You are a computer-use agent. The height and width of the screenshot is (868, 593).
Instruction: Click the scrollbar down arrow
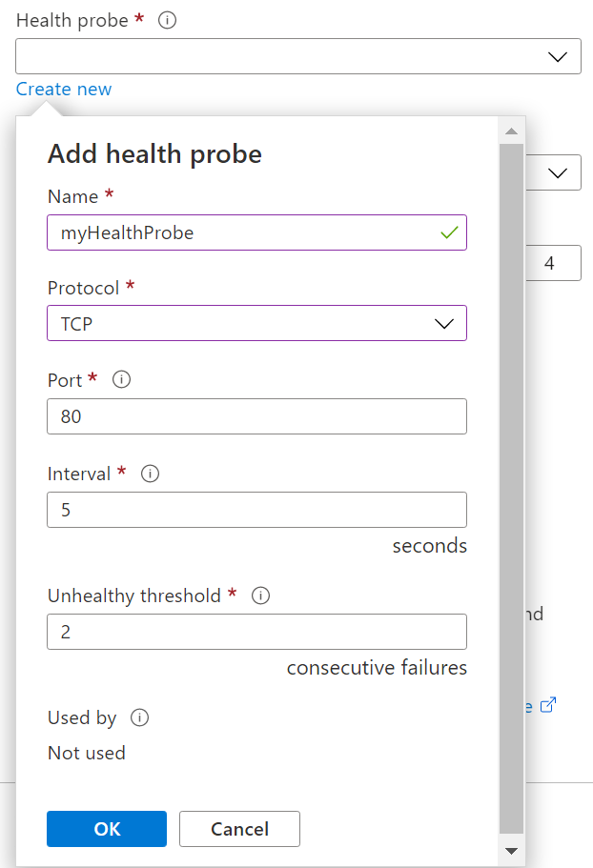click(x=511, y=851)
